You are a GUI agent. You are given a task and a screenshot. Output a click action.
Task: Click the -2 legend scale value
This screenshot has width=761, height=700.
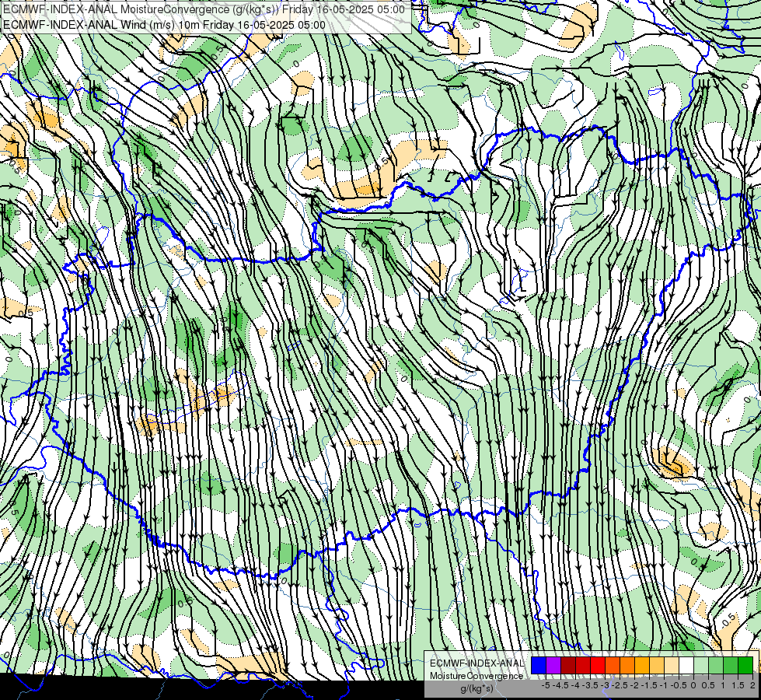[x=634, y=685]
